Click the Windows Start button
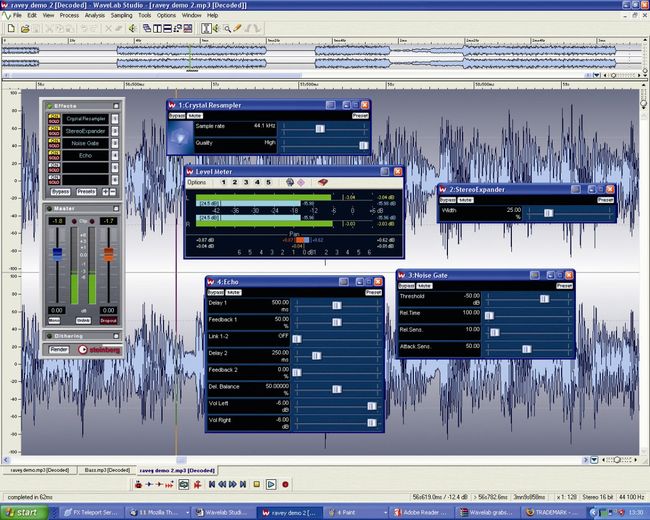The height and width of the screenshot is (520, 650). tap(24, 512)
